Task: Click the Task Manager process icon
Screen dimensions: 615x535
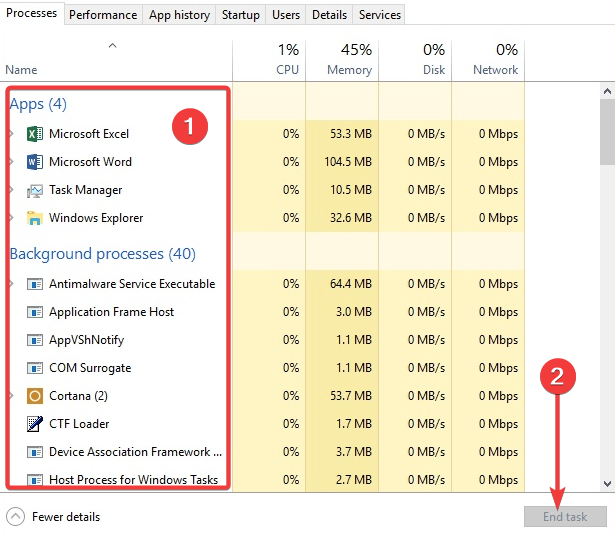Action: point(35,190)
